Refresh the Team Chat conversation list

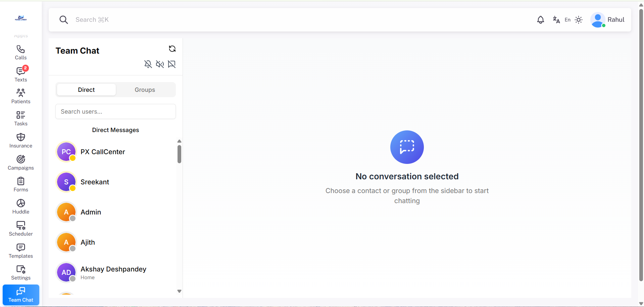click(172, 49)
